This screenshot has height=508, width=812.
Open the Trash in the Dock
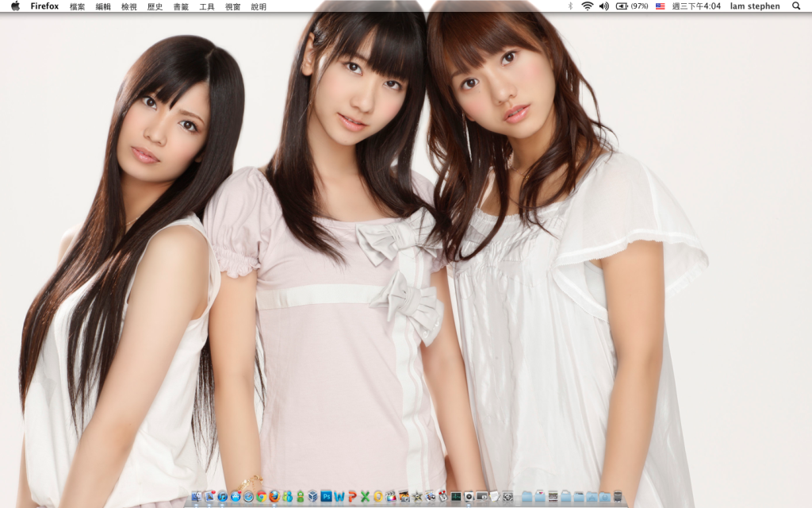point(618,497)
